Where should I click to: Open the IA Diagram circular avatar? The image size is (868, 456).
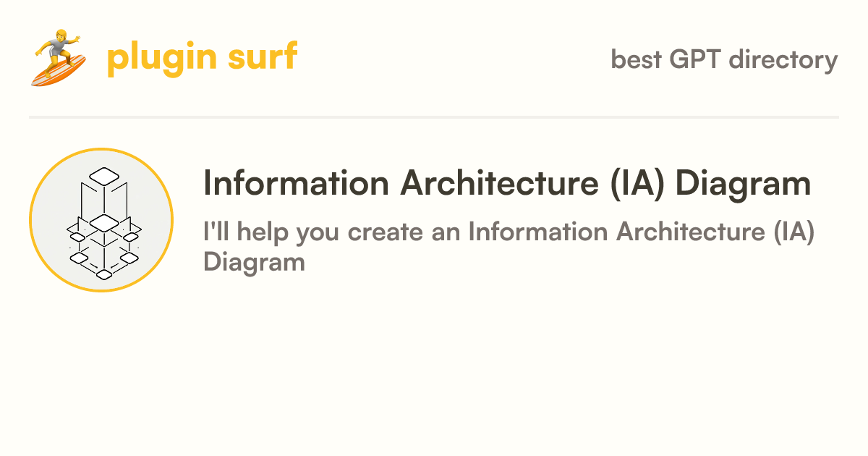pos(101,220)
